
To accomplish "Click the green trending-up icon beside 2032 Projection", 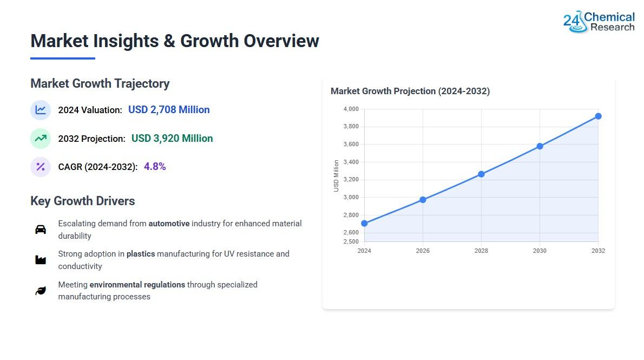I will [41, 139].
